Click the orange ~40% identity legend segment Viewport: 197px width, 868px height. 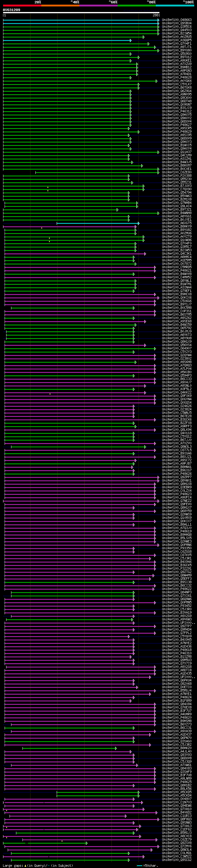pos(60,6)
